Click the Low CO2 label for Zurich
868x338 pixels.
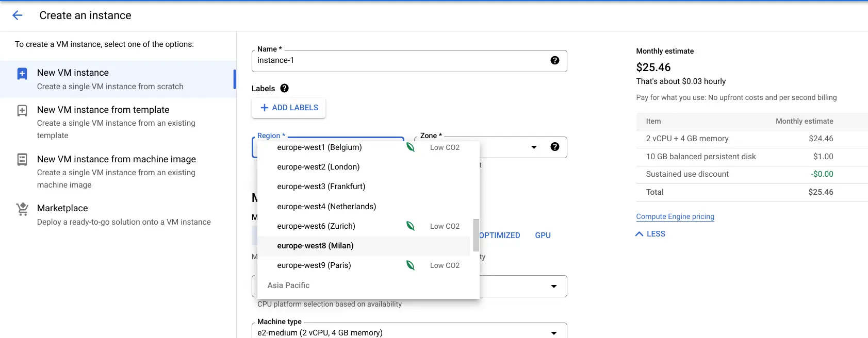coord(445,226)
